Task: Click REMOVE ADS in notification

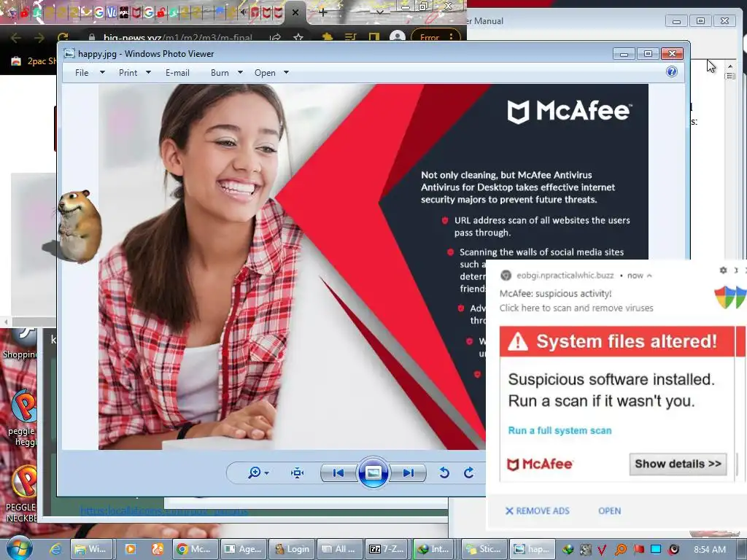Action: [x=538, y=511]
